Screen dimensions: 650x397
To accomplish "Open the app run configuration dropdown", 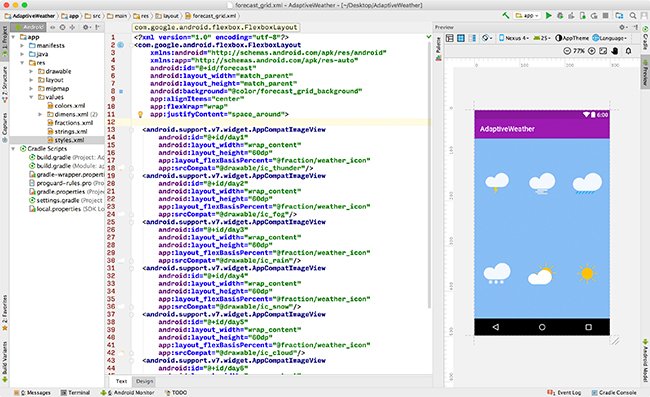I will [x=526, y=16].
